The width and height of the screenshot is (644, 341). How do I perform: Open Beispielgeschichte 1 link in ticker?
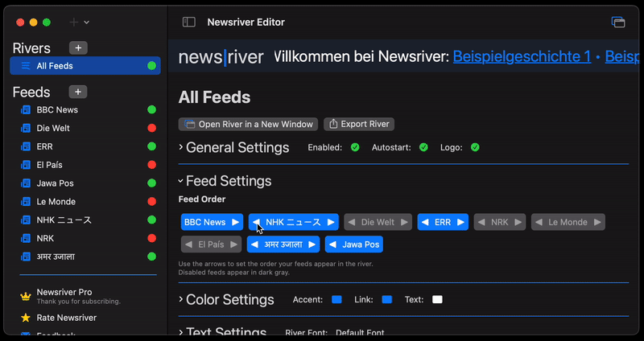click(522, 56)
